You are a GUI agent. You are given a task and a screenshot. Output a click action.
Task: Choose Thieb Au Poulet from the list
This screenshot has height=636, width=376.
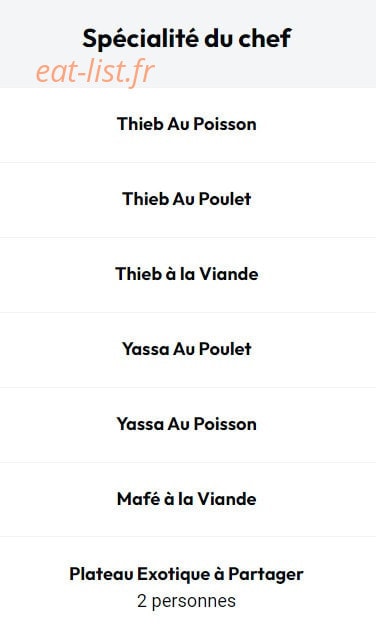pos(187,199)
